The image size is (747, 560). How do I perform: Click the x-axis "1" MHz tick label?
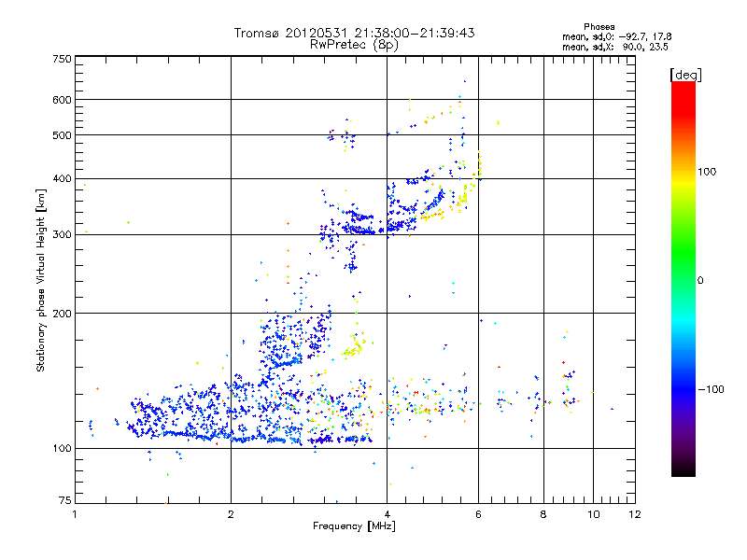click(x=75, y=515)
